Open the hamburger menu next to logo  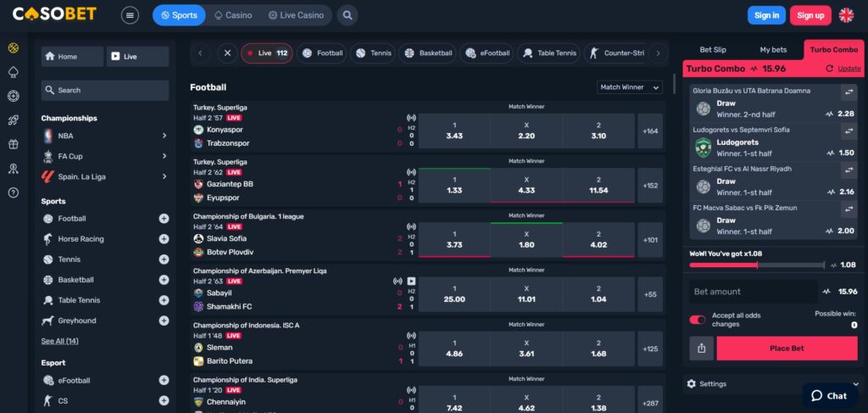click(x=130, y=15)
